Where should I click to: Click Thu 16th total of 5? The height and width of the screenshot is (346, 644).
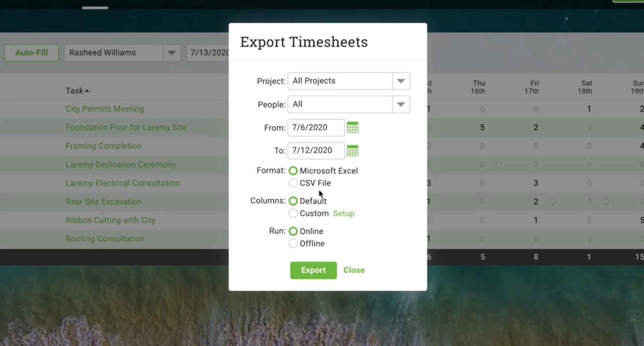[x=483, y=257]
